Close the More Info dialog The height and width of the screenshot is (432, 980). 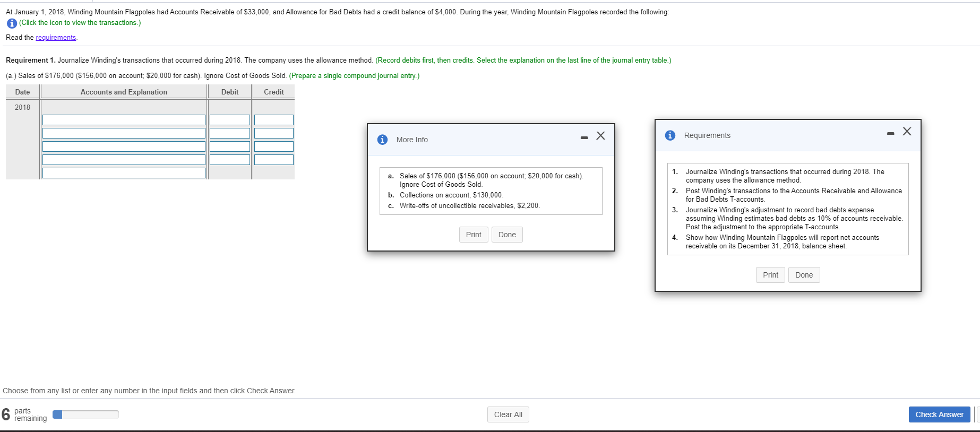(600, 136)
